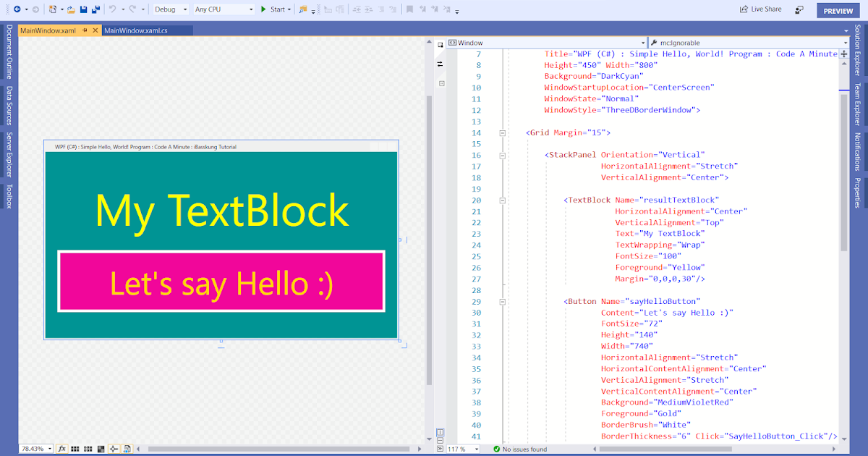868x456 pixels.
Task: Switch to the MainWindow.xaml.cs tab
Action: 147,31
